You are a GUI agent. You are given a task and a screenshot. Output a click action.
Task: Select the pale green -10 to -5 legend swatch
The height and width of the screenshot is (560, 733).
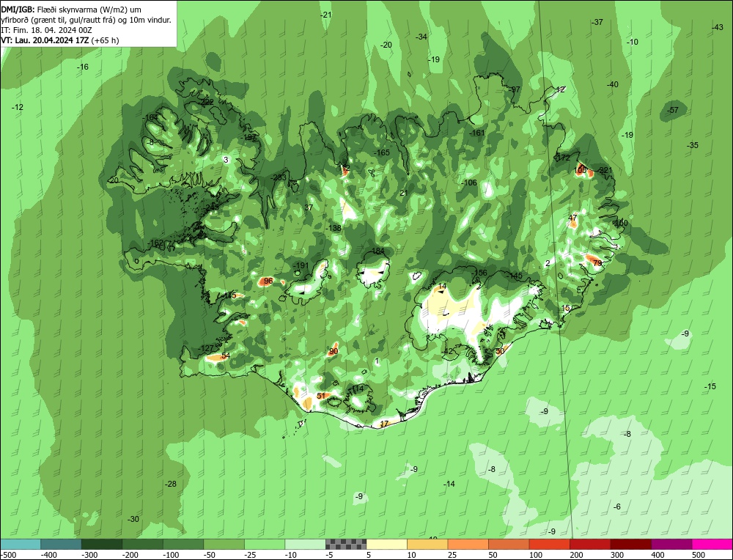[x=305, y=544]
